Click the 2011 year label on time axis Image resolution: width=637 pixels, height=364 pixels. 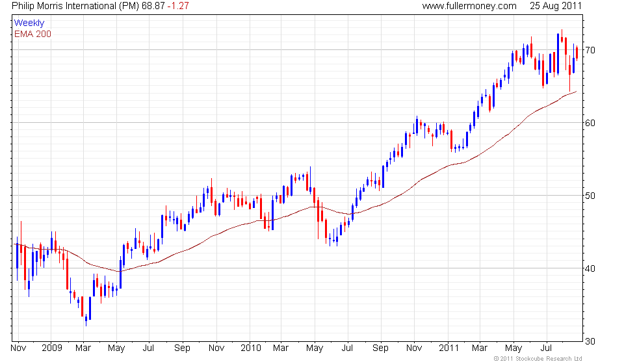tap(448, 348)
